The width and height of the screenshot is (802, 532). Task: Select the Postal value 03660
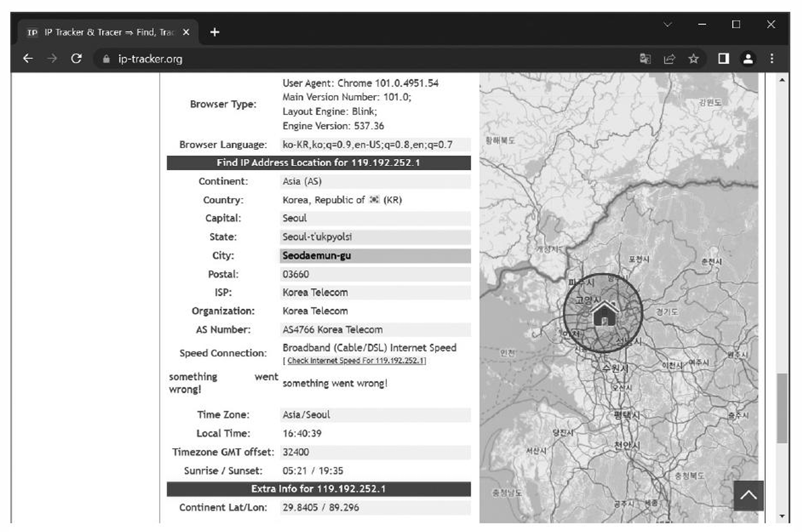click(296, 275)
